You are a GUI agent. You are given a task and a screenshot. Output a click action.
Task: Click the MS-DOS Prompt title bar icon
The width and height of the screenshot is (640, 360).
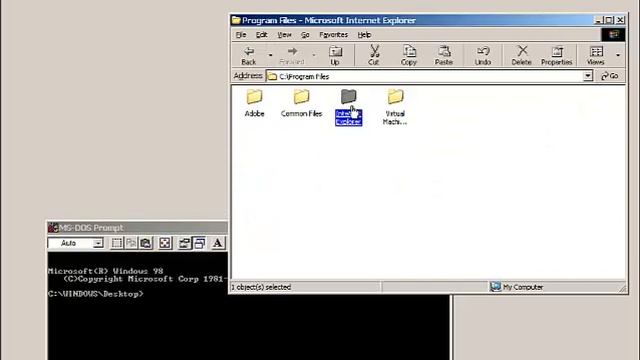point(53,228)
